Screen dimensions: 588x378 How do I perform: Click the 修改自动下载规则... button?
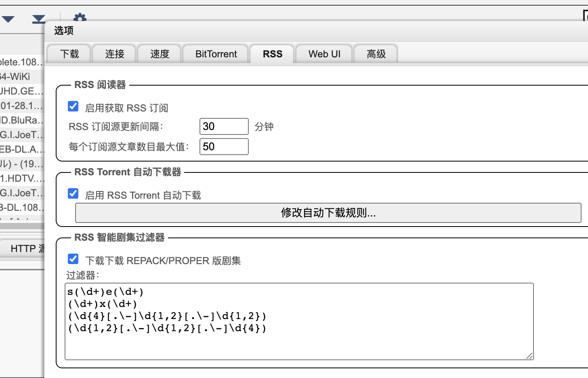pos(328,213)
